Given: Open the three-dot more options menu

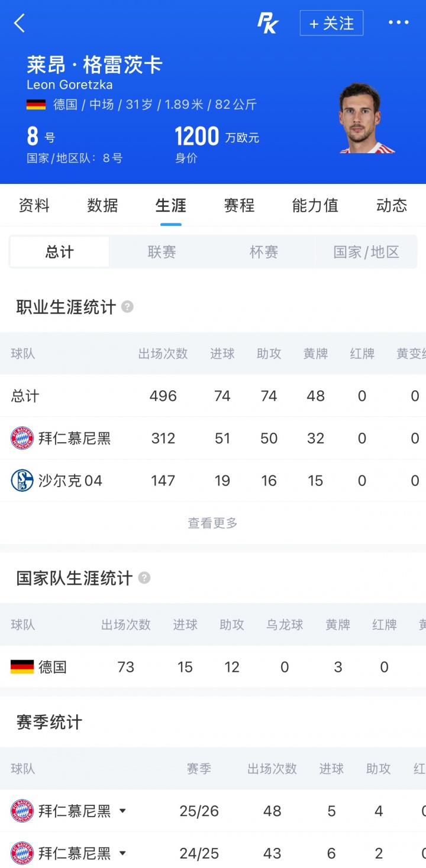Looking at the screenshot, I should coord(398,22).
